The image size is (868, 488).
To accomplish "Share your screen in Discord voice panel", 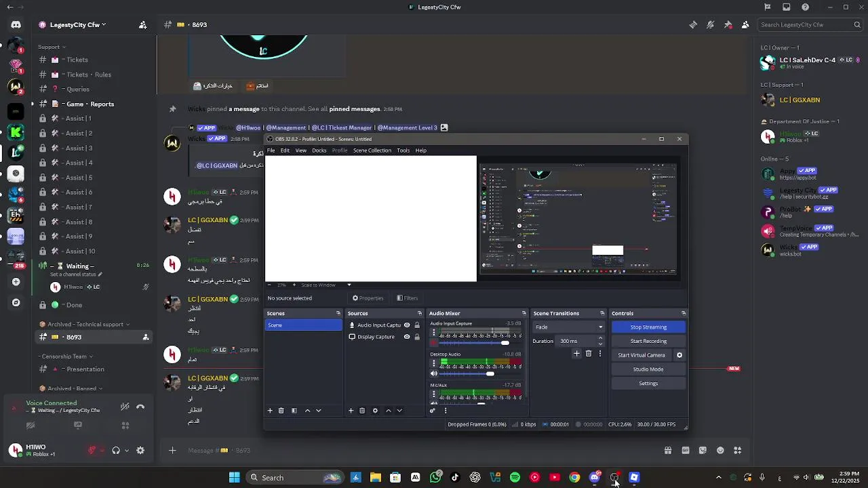I will [x=78, y=426].
